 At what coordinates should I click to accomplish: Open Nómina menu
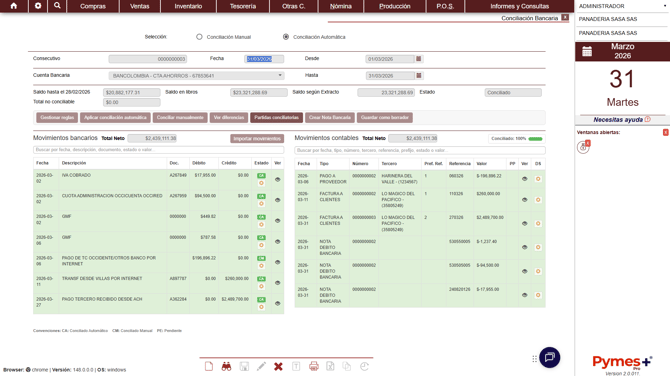[x=341, y=6]
